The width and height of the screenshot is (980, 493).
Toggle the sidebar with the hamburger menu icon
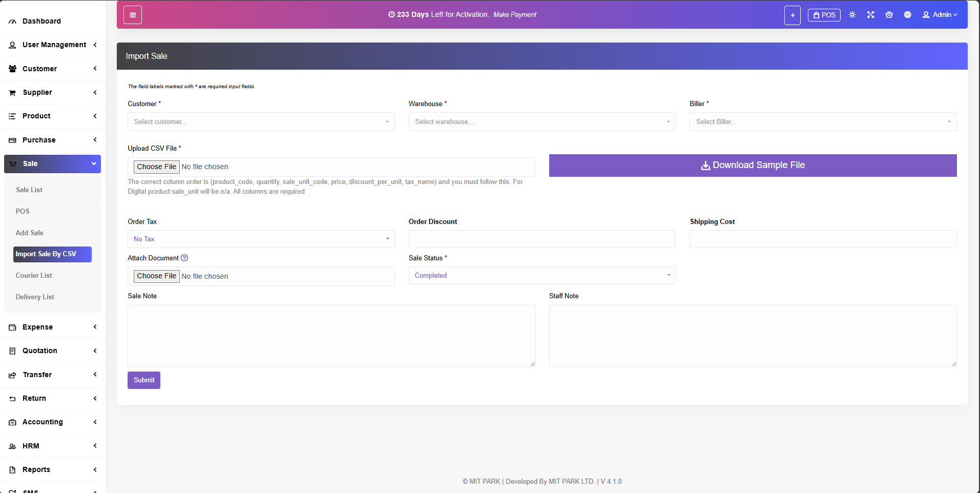(133, 15)
